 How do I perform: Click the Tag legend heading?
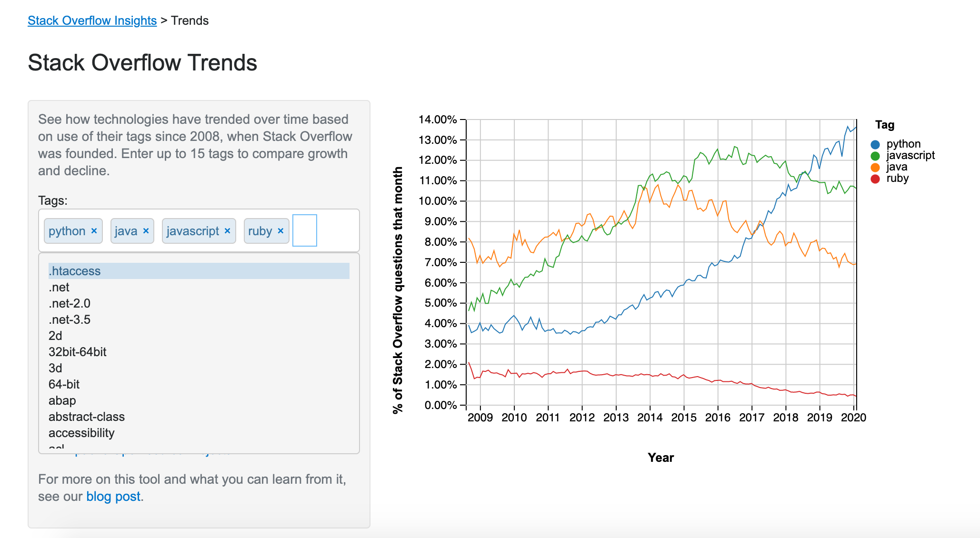point(885,125)
